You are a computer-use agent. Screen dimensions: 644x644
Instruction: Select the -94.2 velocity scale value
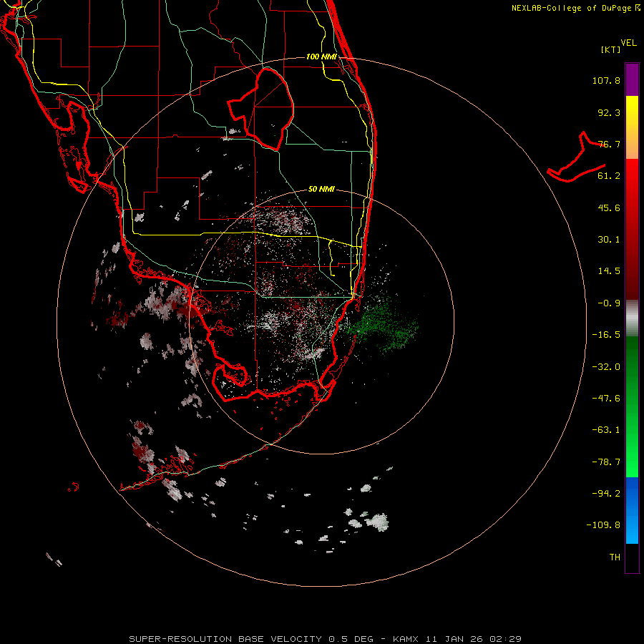(x=606, y=494)
